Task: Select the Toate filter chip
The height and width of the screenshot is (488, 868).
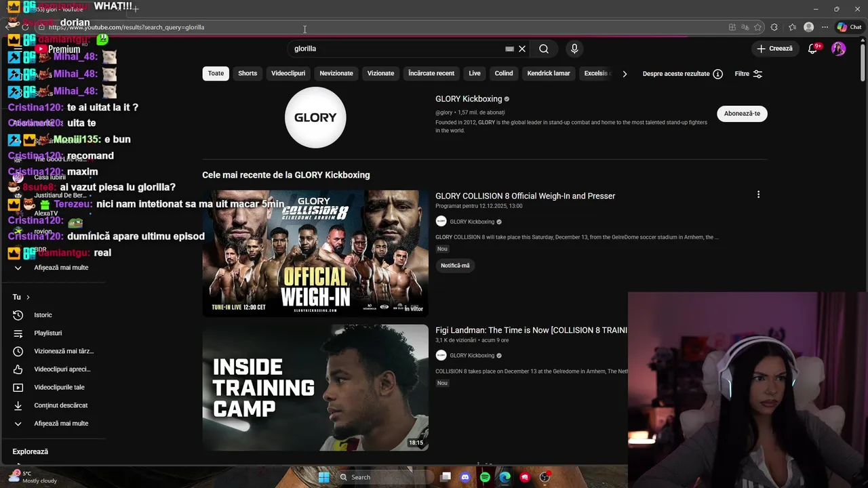Action: tap(216, 73)
